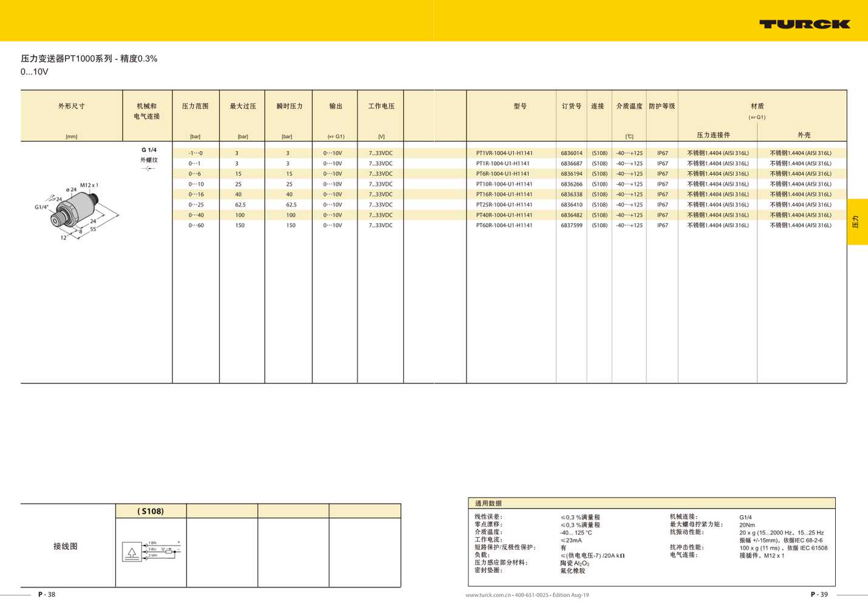Click order number 6836014
Screen dimensions: 868x613
click(572, 153)
